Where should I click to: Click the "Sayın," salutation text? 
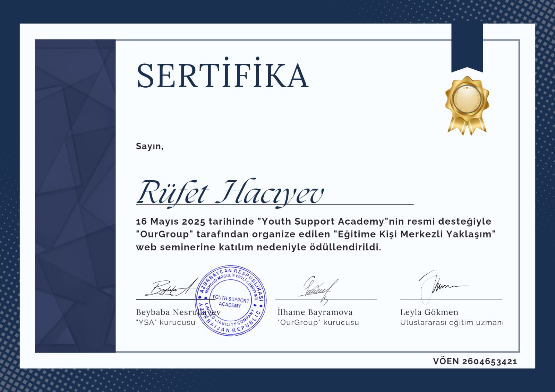[x=150, y=146]
